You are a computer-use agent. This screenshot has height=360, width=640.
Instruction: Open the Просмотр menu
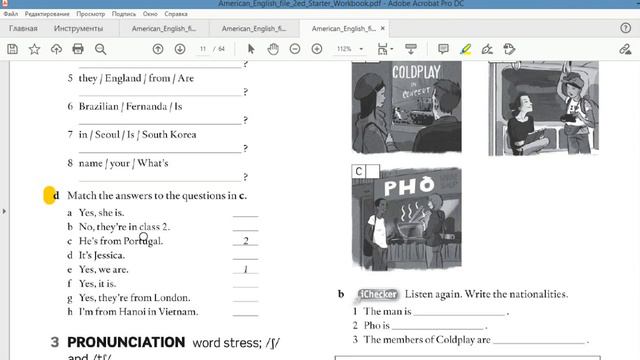[91, 14]
